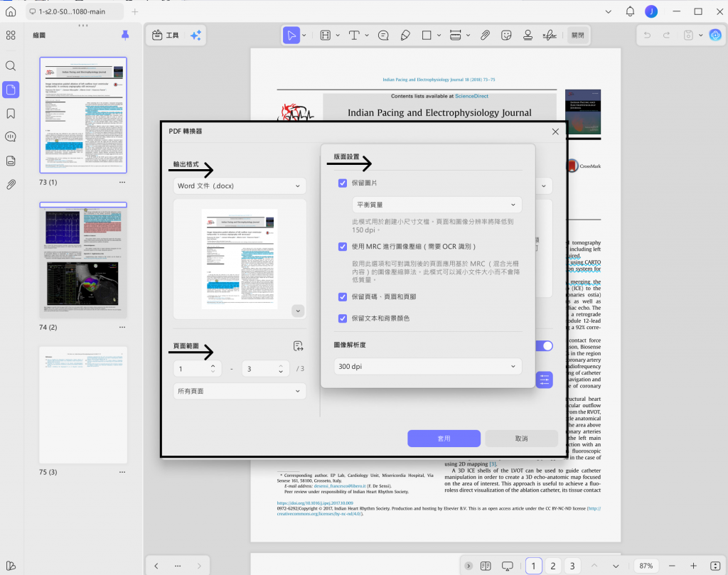Open shape tool options arrow
728x575 pixels.
point(439,36)
